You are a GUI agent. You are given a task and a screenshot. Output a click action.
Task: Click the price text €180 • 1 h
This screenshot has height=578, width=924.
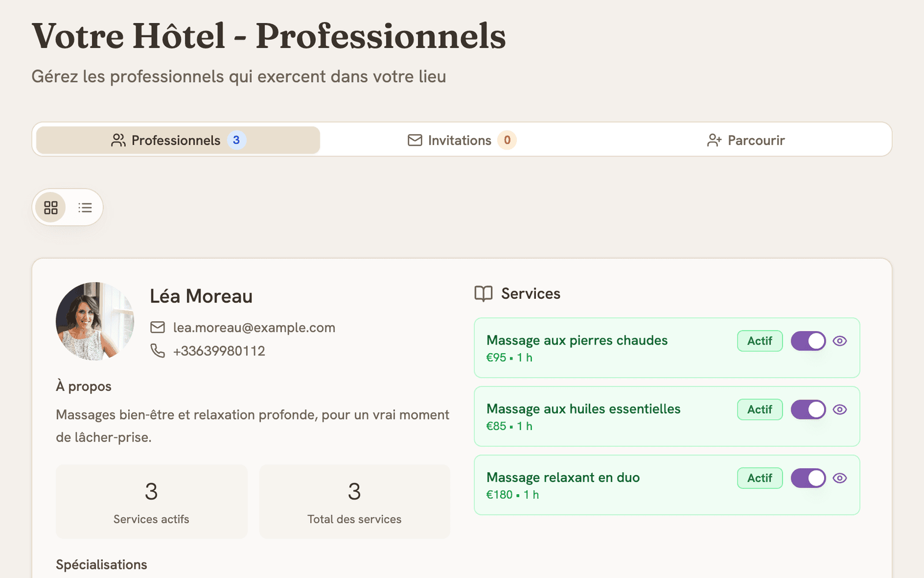click(513, 495)
